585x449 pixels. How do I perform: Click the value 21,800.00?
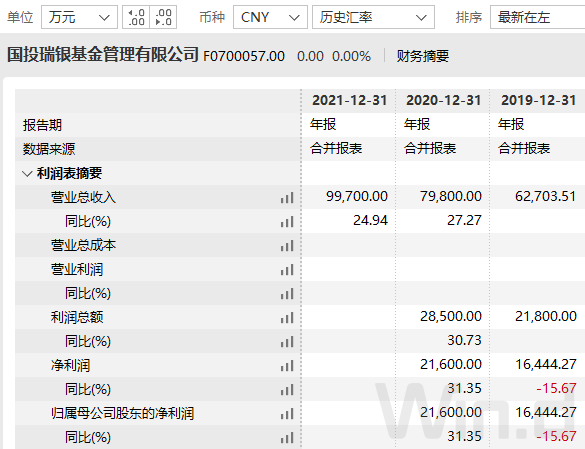click(546, 317)
